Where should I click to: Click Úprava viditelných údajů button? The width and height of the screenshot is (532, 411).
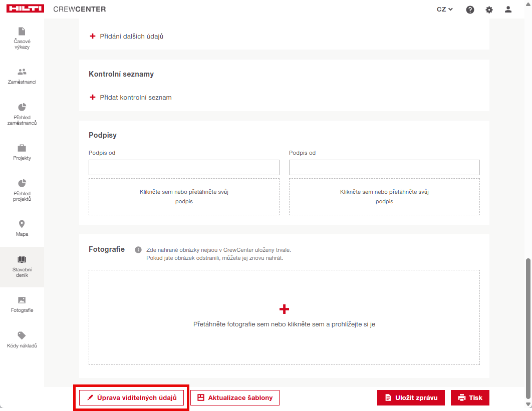131,398
